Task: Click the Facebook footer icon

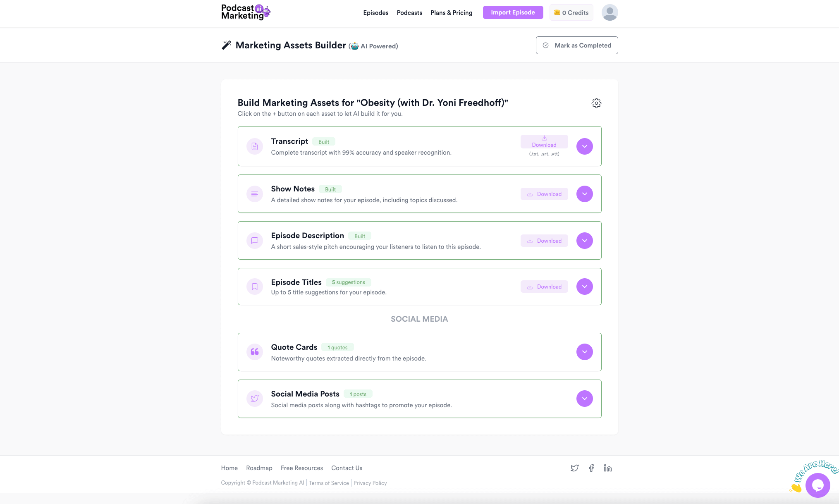Action: click(591, 468)
